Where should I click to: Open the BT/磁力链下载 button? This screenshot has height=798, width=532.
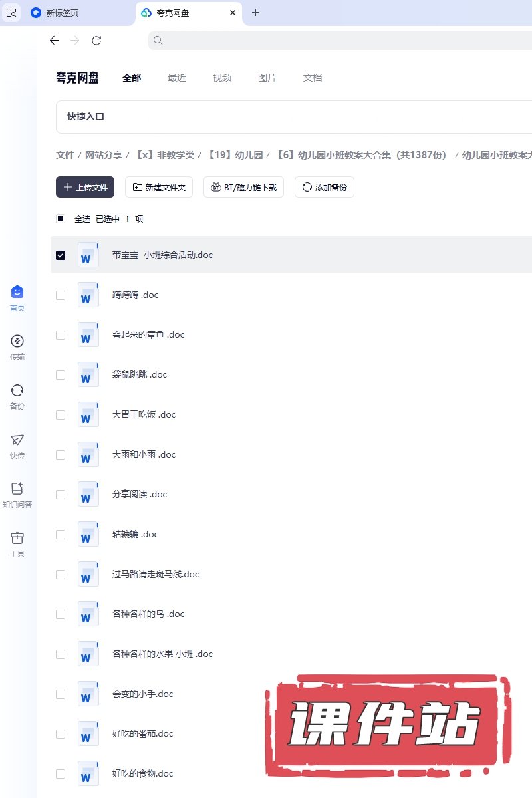[243, 188]
